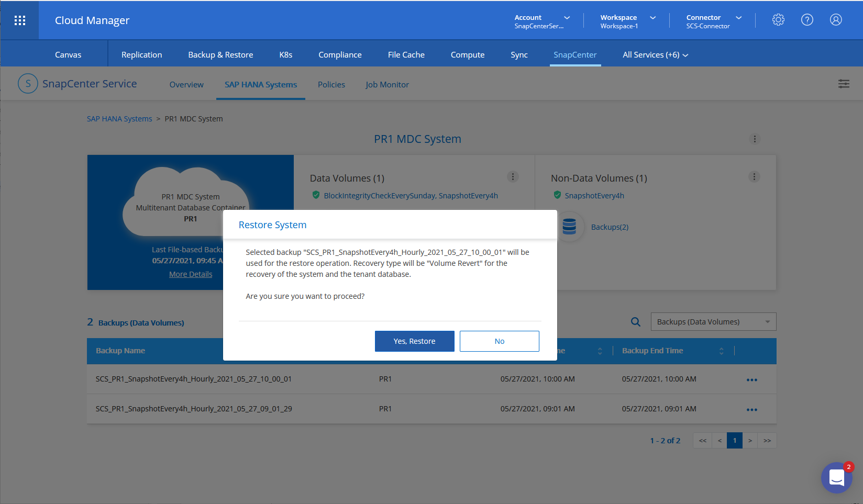This screenshot has width=863, height=504.
Task: Select page 1 in pagination
Action: (735, 441)
